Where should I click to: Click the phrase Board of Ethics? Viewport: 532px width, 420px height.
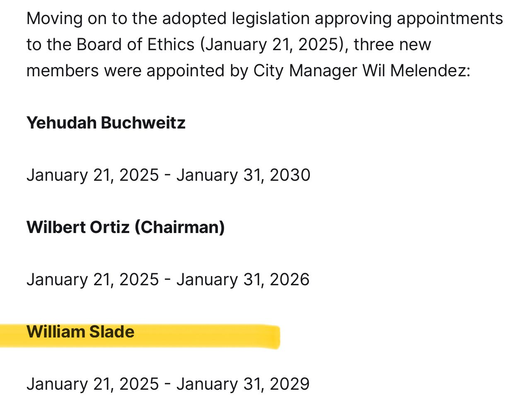[135, 44]
